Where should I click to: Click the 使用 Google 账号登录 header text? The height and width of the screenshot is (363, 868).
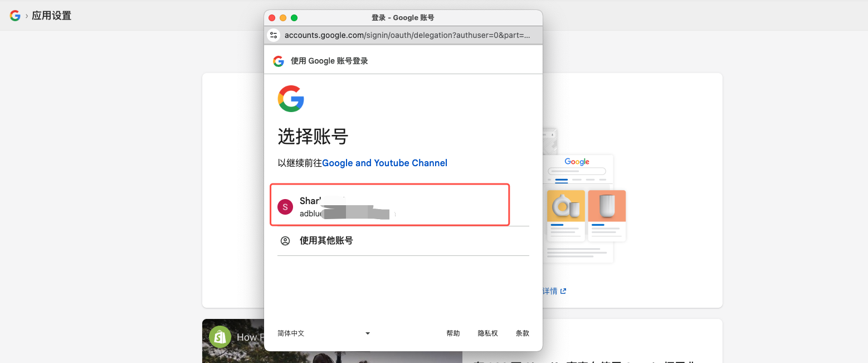click(x=329, y=61)
